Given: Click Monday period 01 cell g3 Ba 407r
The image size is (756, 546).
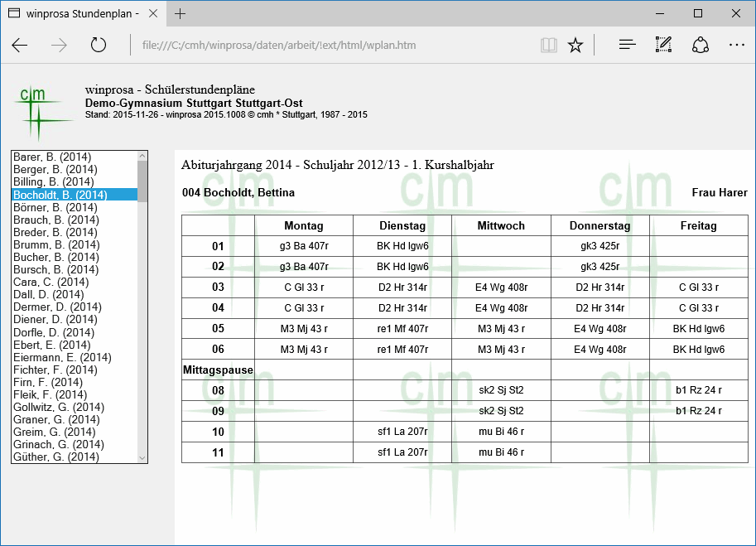Looking at the screenshot, I should coord(304,246).
